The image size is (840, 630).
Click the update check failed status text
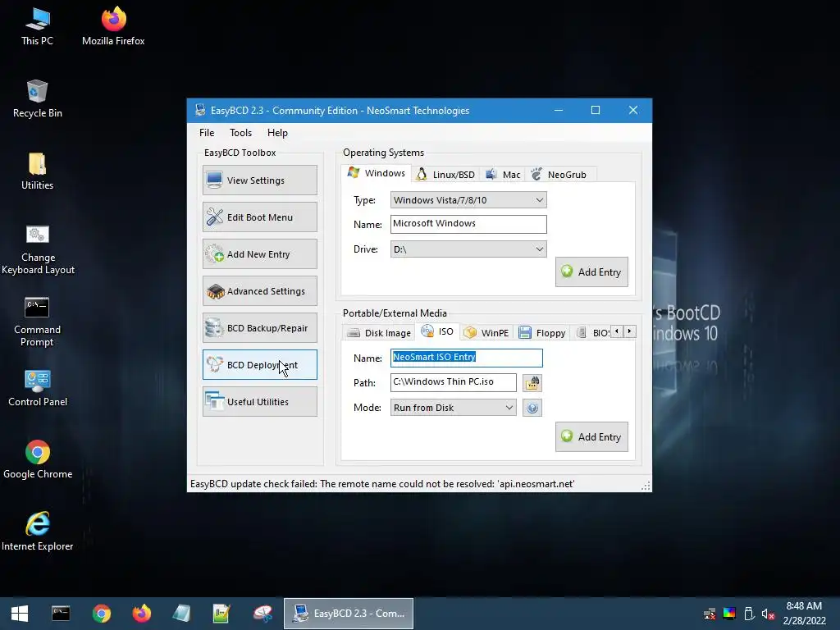382,484
